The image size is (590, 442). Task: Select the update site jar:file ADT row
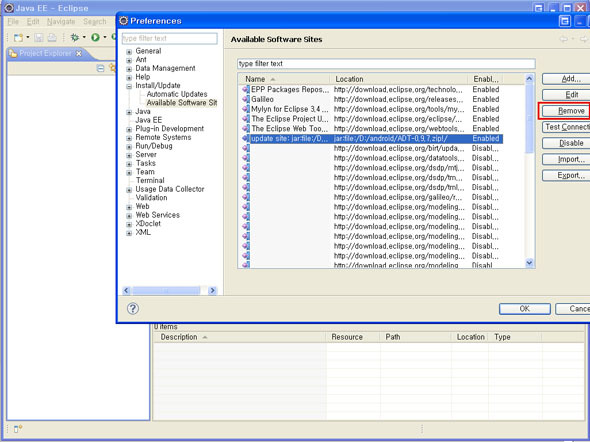(x=371, y=138)
